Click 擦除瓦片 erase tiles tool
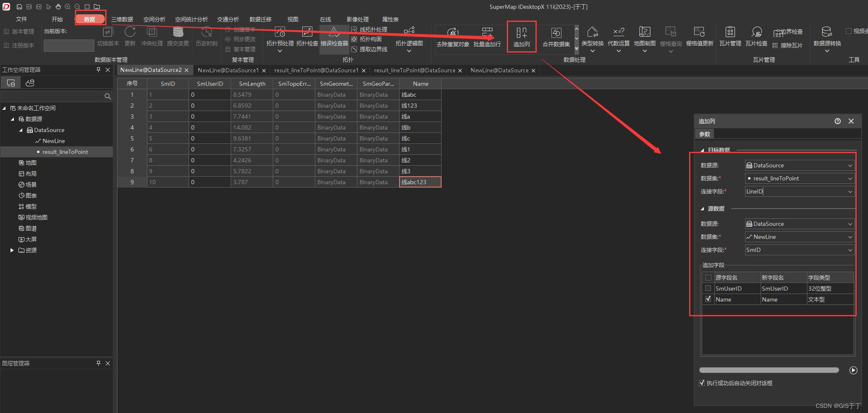This screenshot has height=413, width=868. [x=788, y=45]
